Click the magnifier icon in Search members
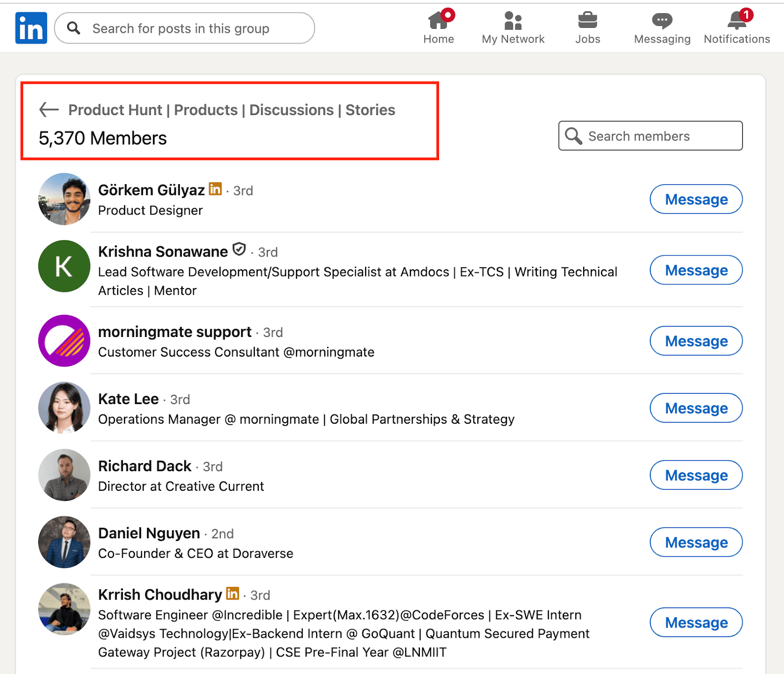Image resolution: width=784 pixels, height=674 pixels. click(573, 136)
